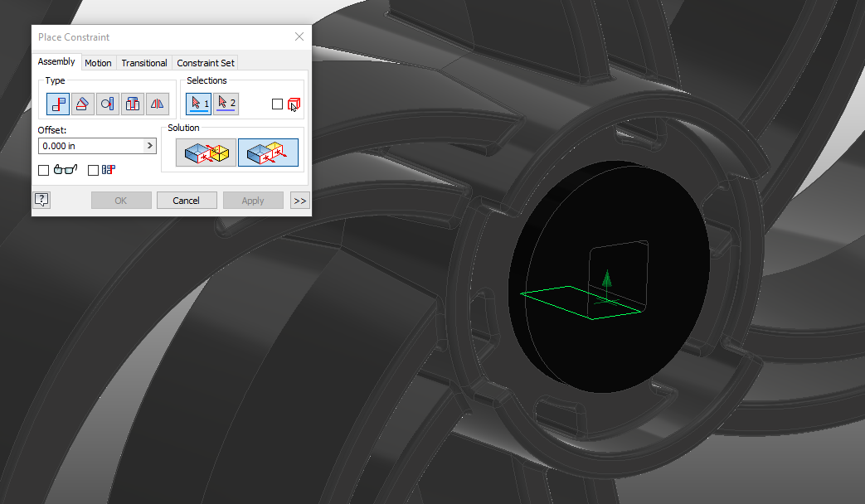Screen dimensions: 865x504
Task: Switch to the Constraint Set tab
Action: [205, 63]
